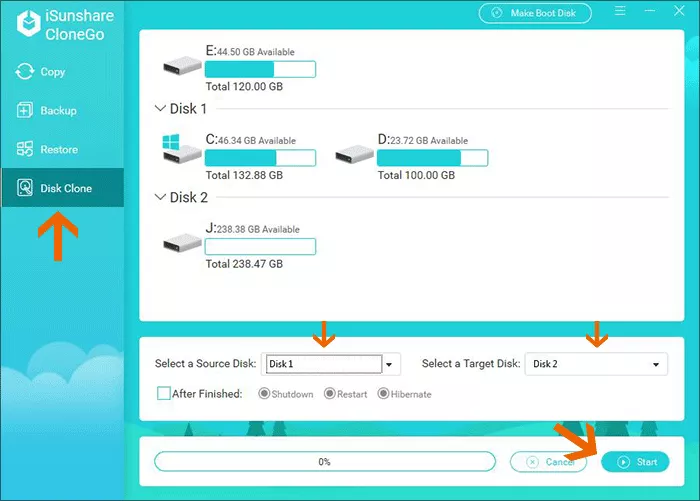Screen dimensions: 700x501
Task: Select the D: drive icon
Action: 354,154
